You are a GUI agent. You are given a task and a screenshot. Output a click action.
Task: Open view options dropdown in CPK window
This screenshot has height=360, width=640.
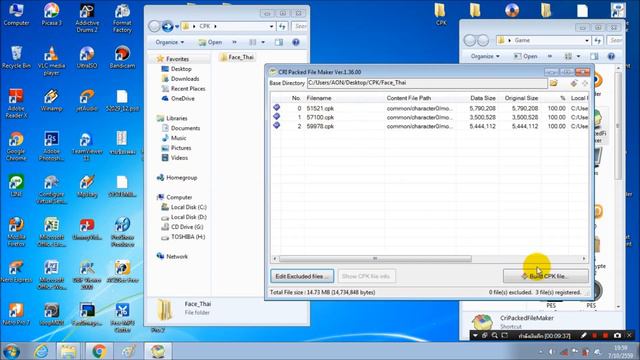pyautogui.click(x=263, y=42)
